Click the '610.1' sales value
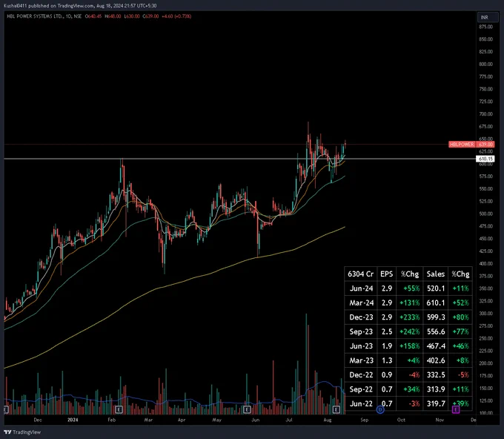Screen dimensions: 504x439 436,303
